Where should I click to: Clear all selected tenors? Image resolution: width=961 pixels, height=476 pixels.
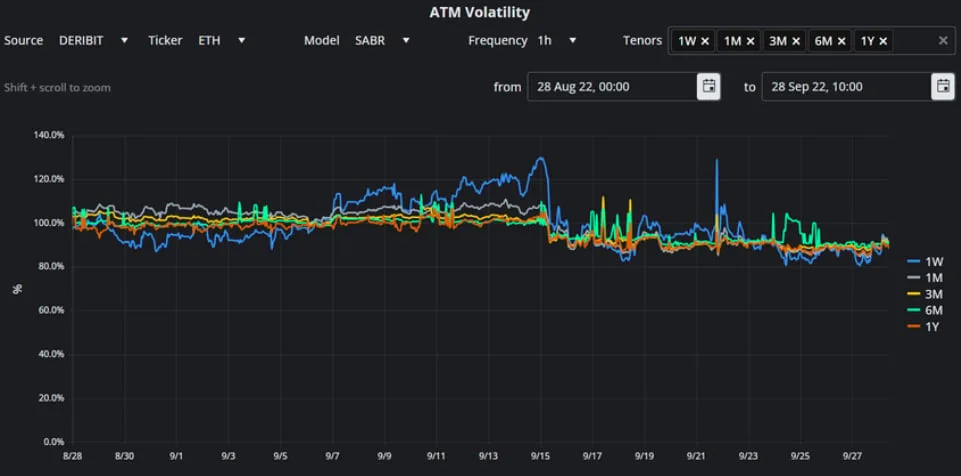[943, 40]
